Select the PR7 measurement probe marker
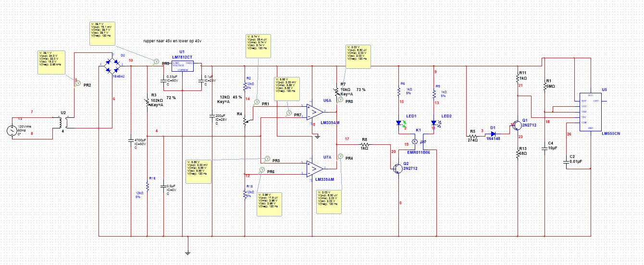This screenshot has height=265, width=644. [288, 113]
